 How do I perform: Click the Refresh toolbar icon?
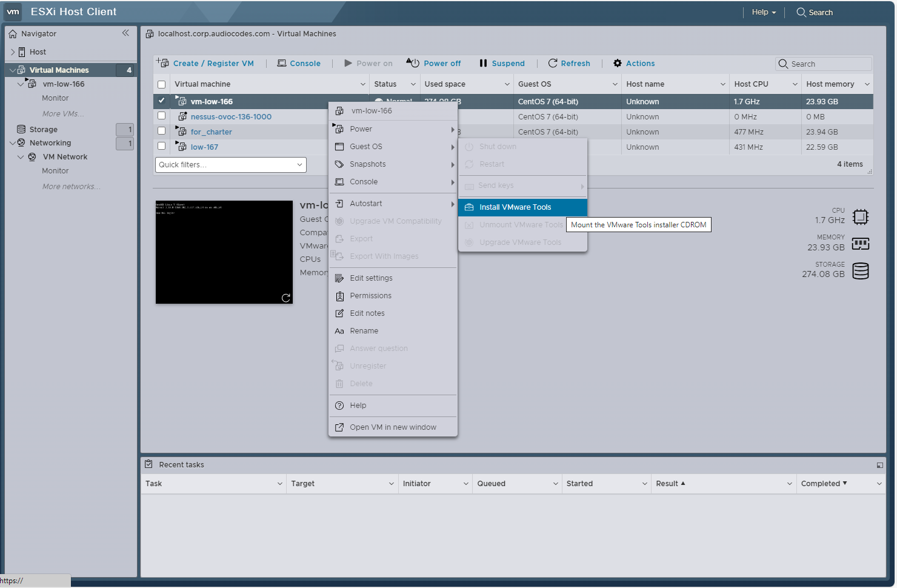(553, 63)
